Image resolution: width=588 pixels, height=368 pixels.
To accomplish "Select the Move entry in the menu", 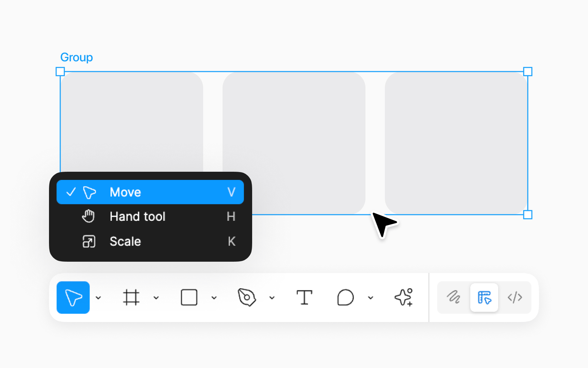I will click(125, 192).
